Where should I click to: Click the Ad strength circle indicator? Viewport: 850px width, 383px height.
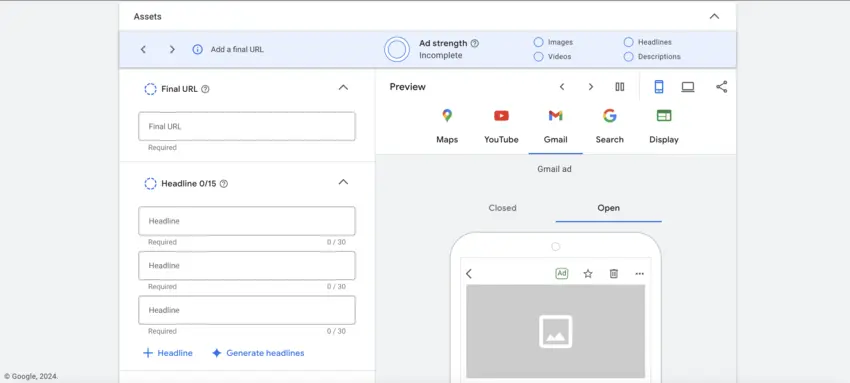tap(397, 49)
